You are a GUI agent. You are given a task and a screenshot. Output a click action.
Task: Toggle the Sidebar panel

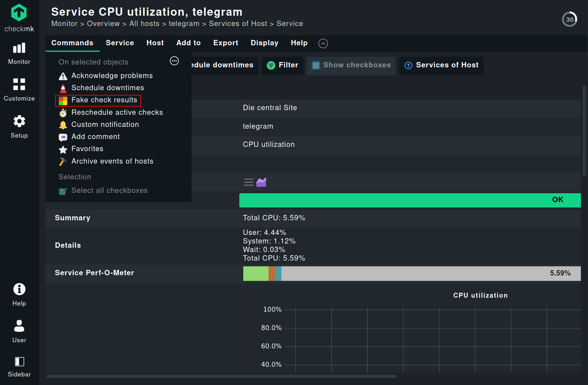(x=19, y=367)
